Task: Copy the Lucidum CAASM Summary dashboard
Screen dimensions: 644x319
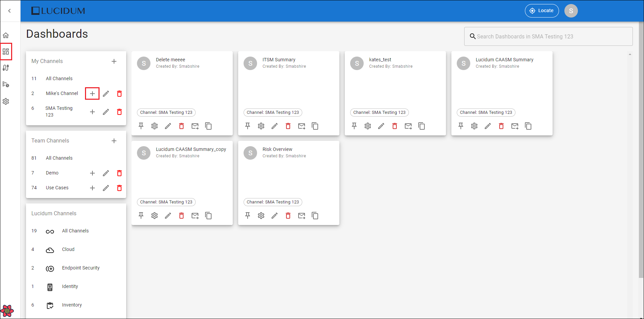Action: 528,126
